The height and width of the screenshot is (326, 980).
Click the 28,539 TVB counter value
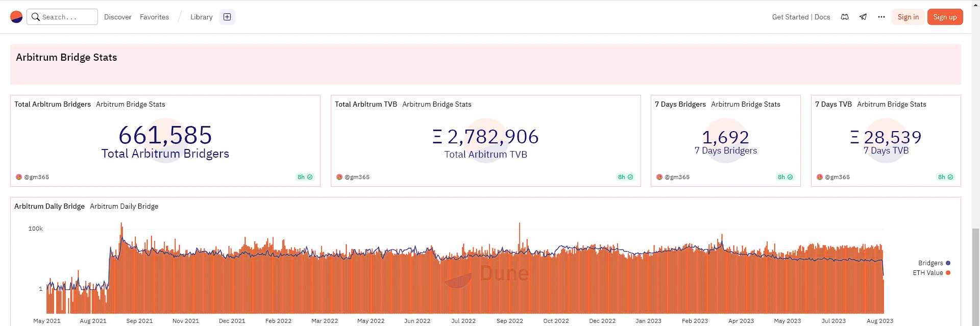coord(886,137)
